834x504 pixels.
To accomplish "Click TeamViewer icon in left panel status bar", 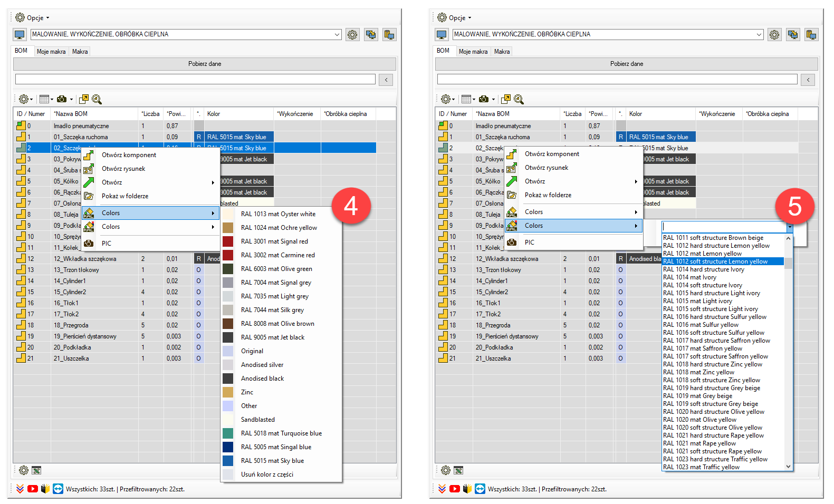I will (x=58, y=489).
